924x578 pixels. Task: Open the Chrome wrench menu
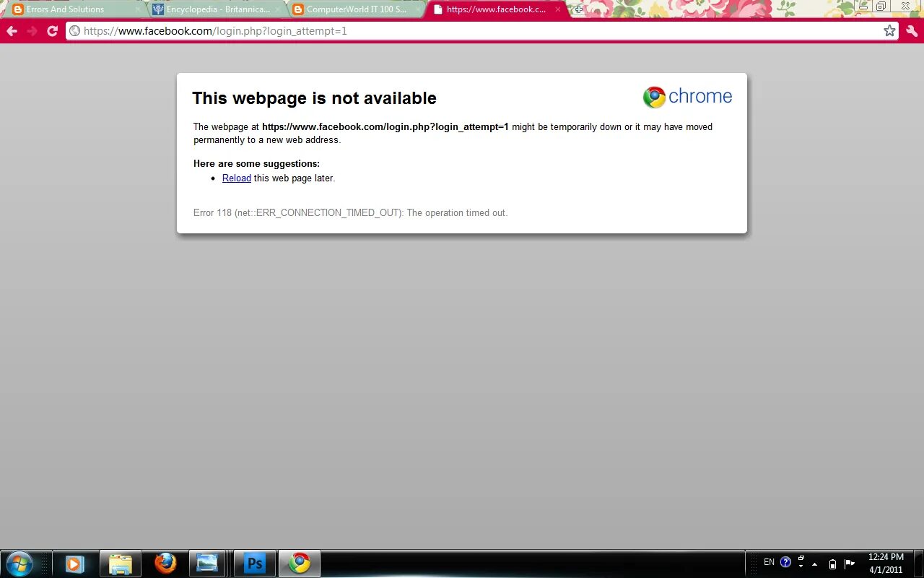[x=912, y=31]
